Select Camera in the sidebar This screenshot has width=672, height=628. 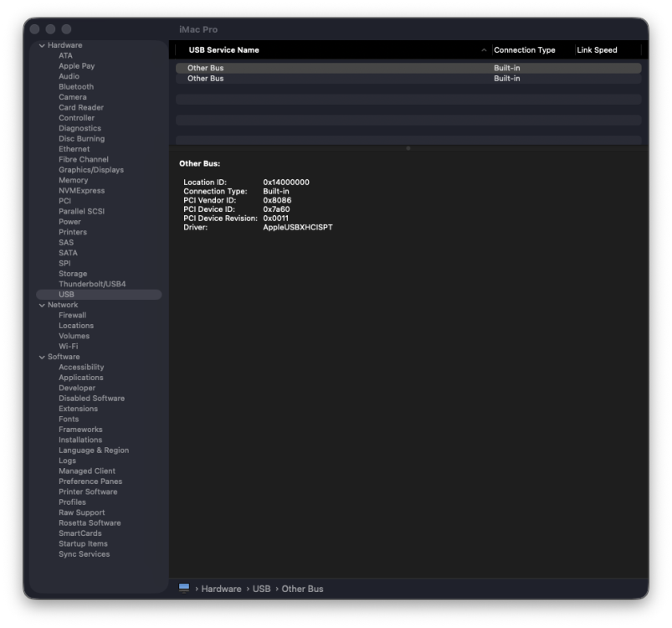73,97
